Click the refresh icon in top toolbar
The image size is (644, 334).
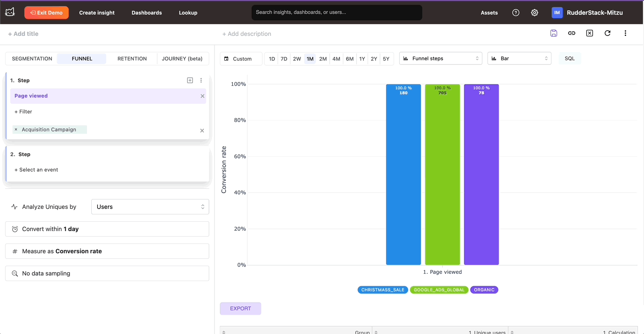[x=607, y=33]
